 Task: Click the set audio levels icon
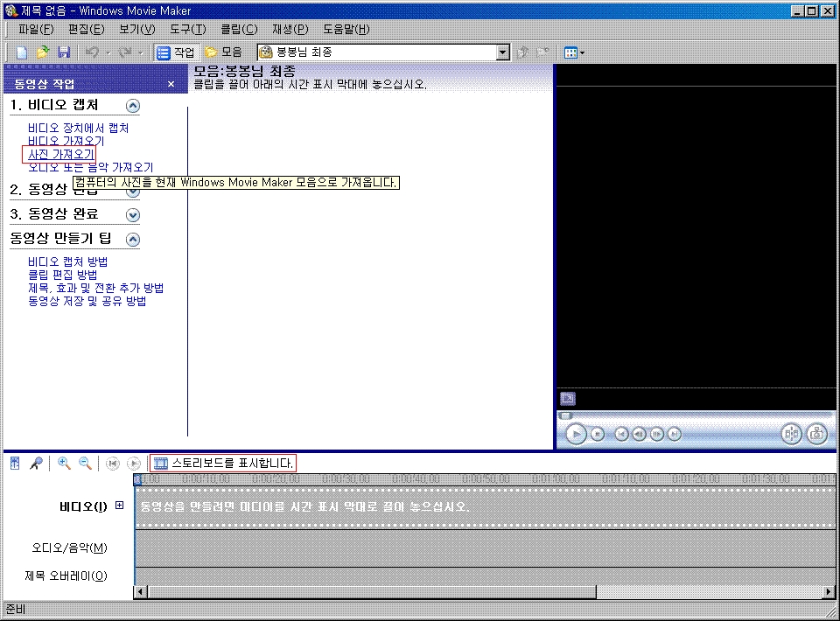pos(15,463)
